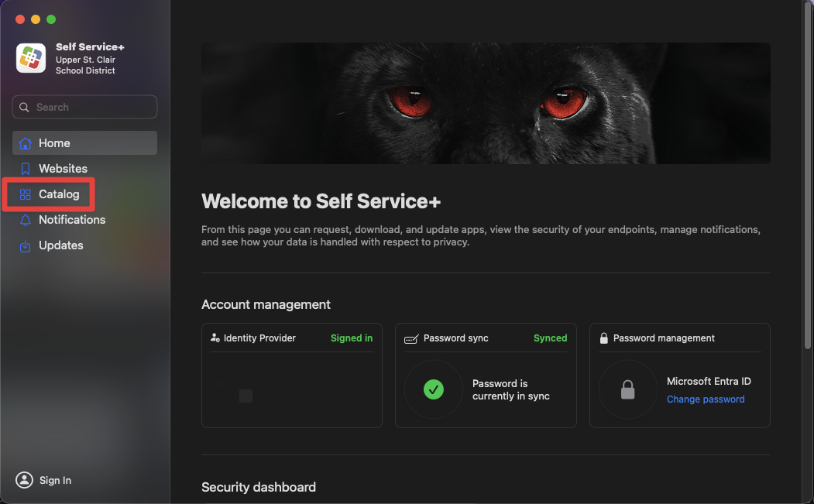Viewport: 814px width, 504px height.
Task: Select Updates in the sidebar
Action: 60,245
